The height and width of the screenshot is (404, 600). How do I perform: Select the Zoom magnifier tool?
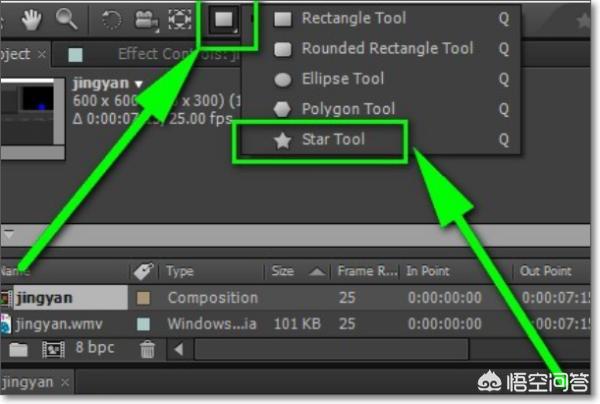pyautogui.click(x=68, y=17)
